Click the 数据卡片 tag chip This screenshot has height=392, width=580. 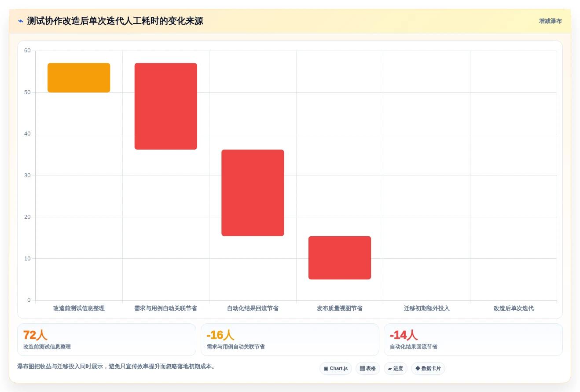(428, 369)
